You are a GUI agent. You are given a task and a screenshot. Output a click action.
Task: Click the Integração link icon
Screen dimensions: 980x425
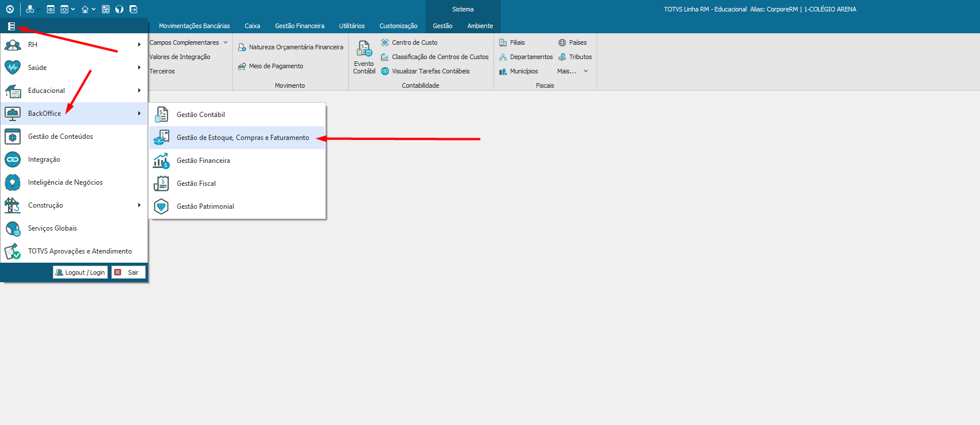(x=13, y=159)
